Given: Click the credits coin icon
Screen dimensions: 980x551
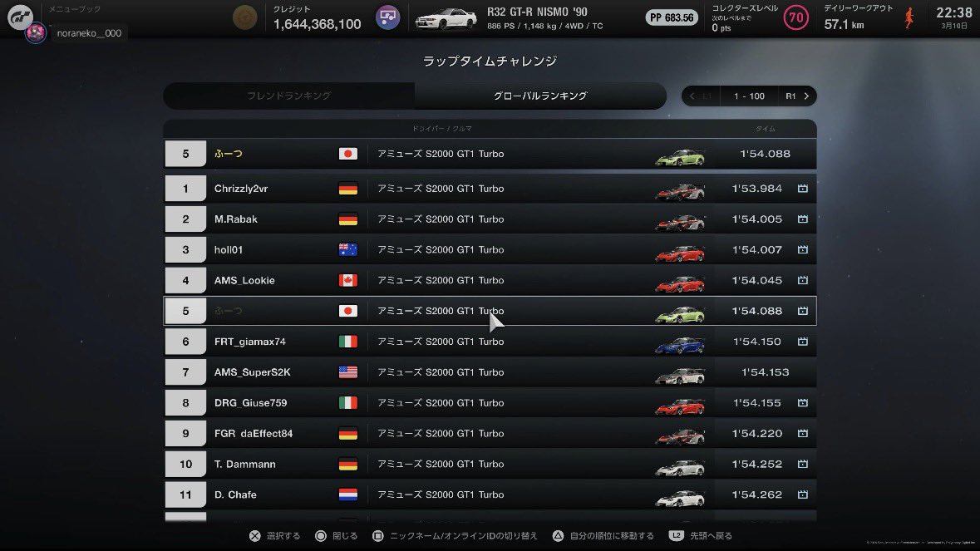Looking at the screenshot, I should click(245, 17).
